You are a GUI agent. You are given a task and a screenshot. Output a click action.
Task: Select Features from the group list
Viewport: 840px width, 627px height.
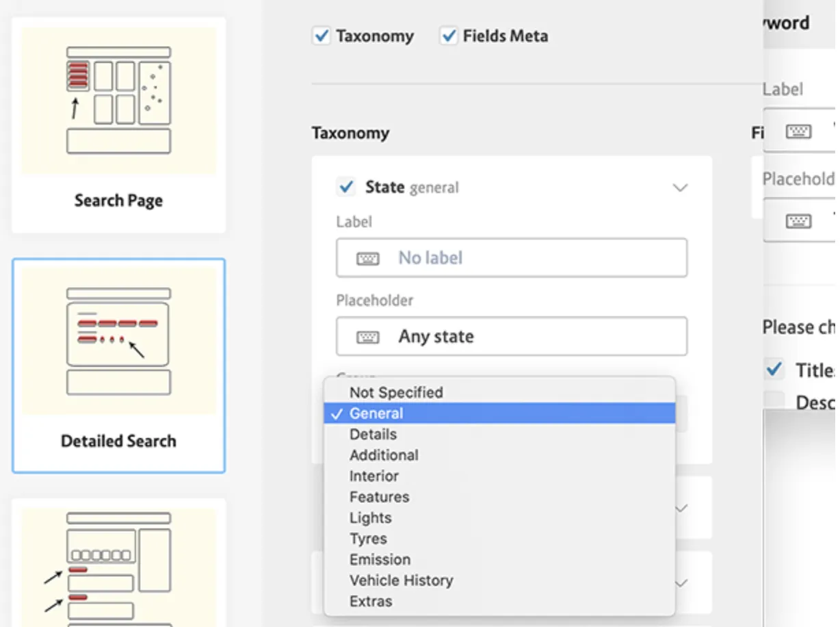[x=499, y=497]
